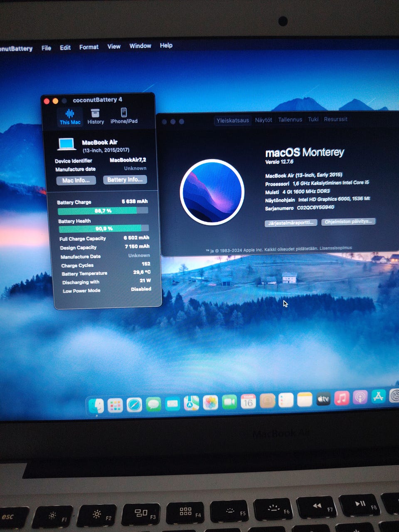Select Yleiskatsaus tab in About This Mac
399x532 pixels.
click(233, 121)
